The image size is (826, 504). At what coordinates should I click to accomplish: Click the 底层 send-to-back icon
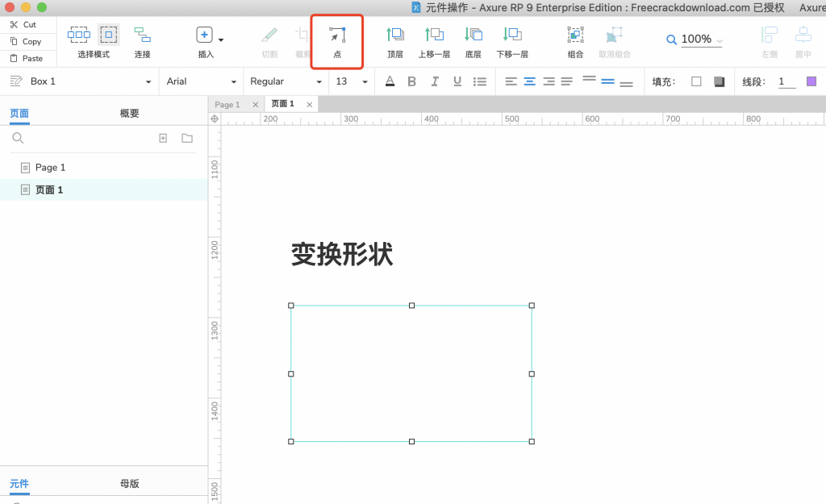pyautogui.click(x=473, y=35)
